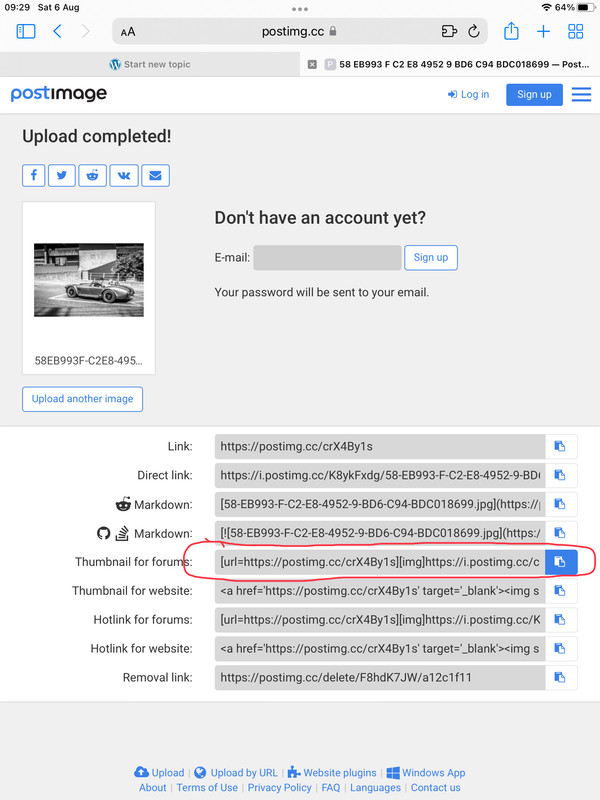Viewport: 600px width, 800px height.
Task: Open Postimage hamburger menu
Action: 581,94
